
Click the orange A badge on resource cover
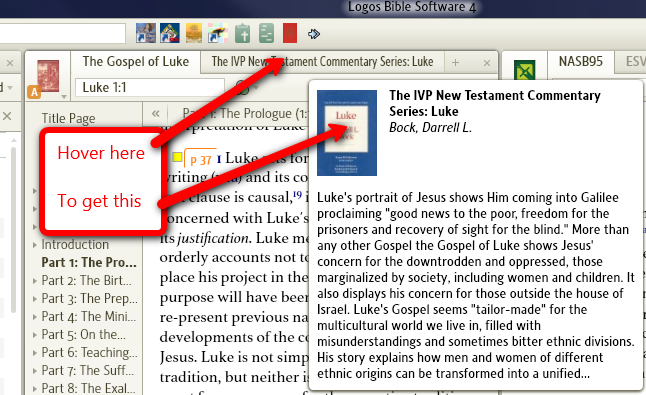[x=34, y=92]
